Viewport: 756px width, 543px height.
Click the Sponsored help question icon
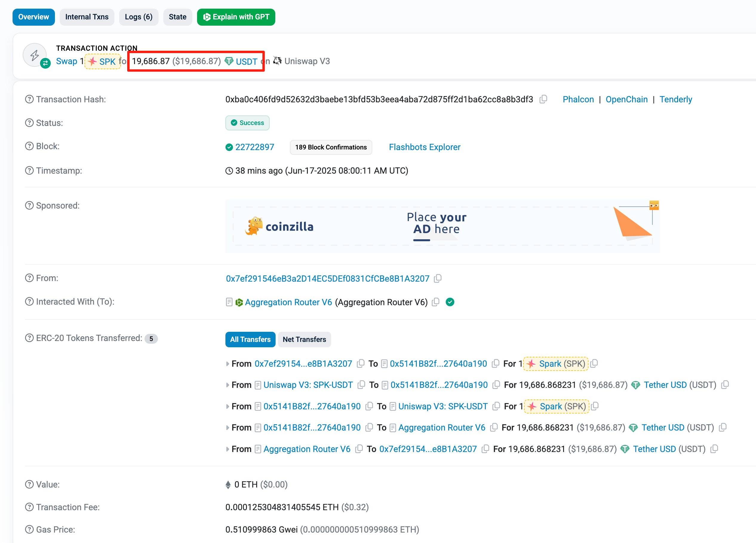click(29, 206)
